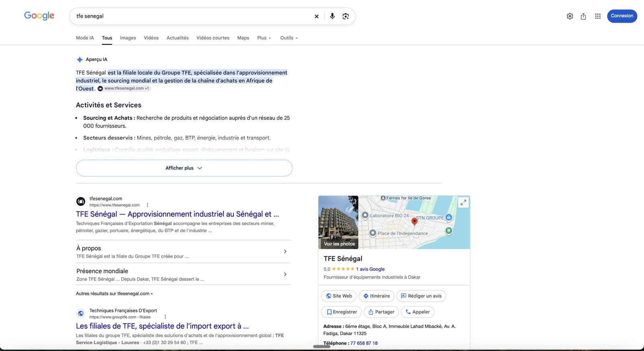Open the Outils dropdown
Viewport: 644px width, 351px height.
pyautogui.click(x=289, y=38)
